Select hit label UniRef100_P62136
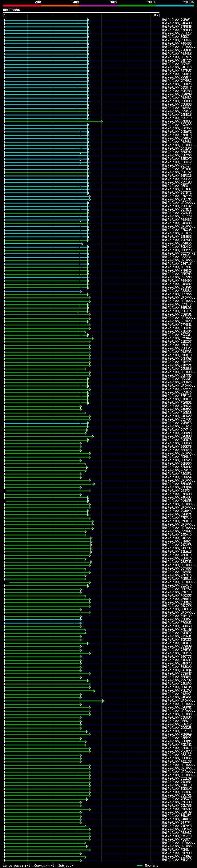Image resolution: width=197 pixels, height=868 pixels. 177,762
